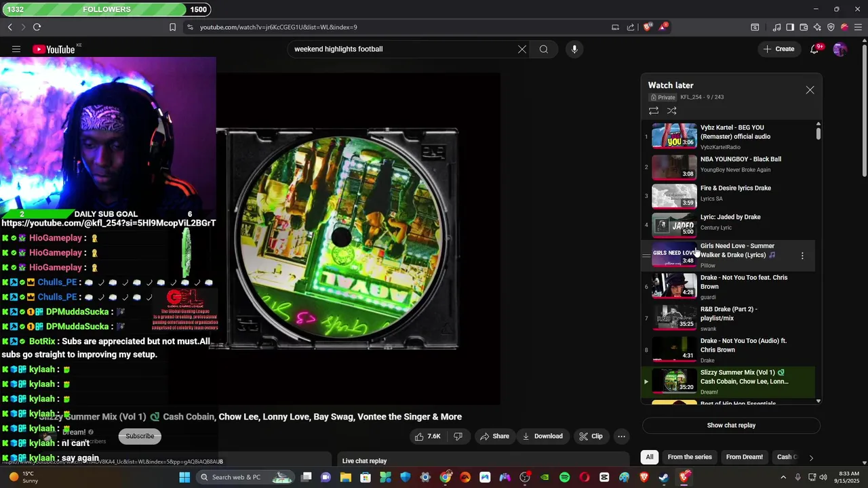Open Brave Shields lion icon

(648, 27)
